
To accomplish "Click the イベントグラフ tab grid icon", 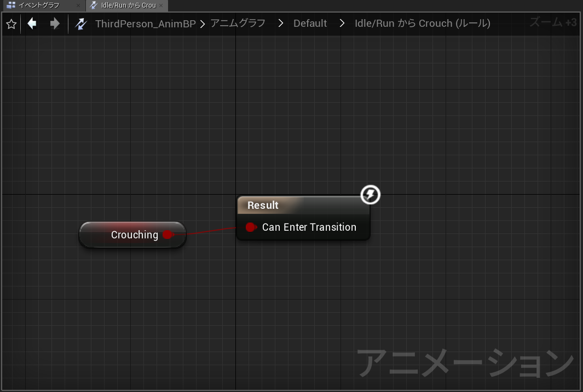I will point(11,5).
